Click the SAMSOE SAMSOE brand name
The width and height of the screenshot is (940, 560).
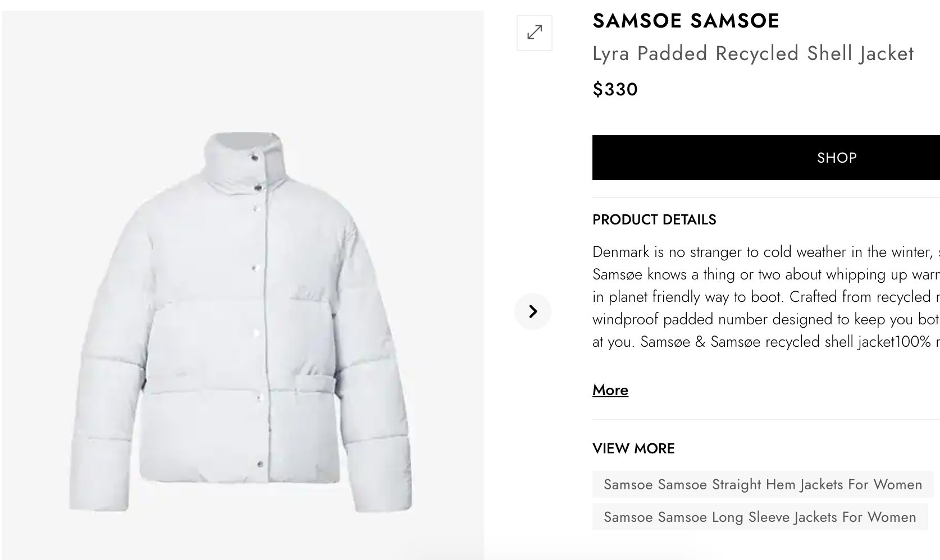tap(686, 21)
